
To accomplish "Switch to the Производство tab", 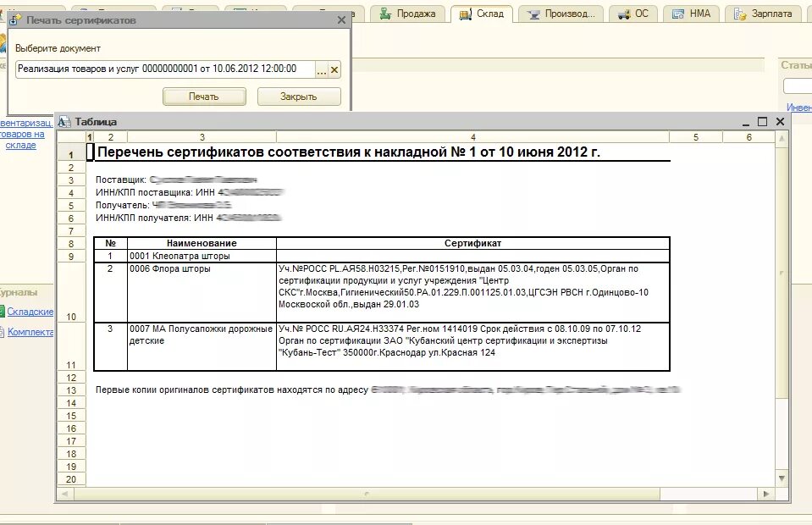I will 561,14.
